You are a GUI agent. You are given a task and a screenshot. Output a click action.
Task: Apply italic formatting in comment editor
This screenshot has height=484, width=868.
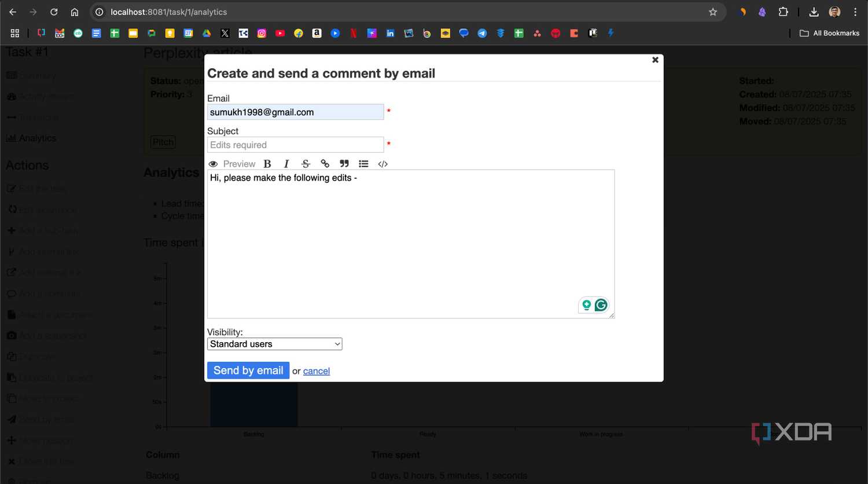(286, 164)
